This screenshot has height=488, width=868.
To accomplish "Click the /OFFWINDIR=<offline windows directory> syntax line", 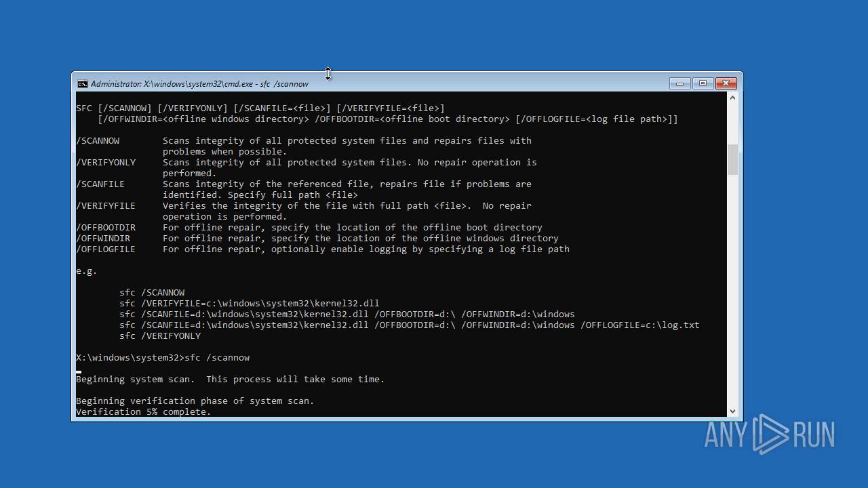I will (388, 119).
